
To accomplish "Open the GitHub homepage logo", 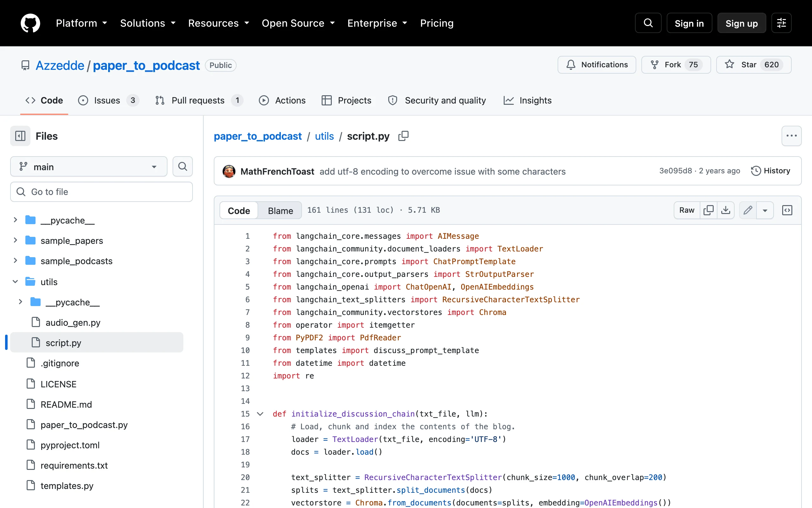I will (30, 23).
